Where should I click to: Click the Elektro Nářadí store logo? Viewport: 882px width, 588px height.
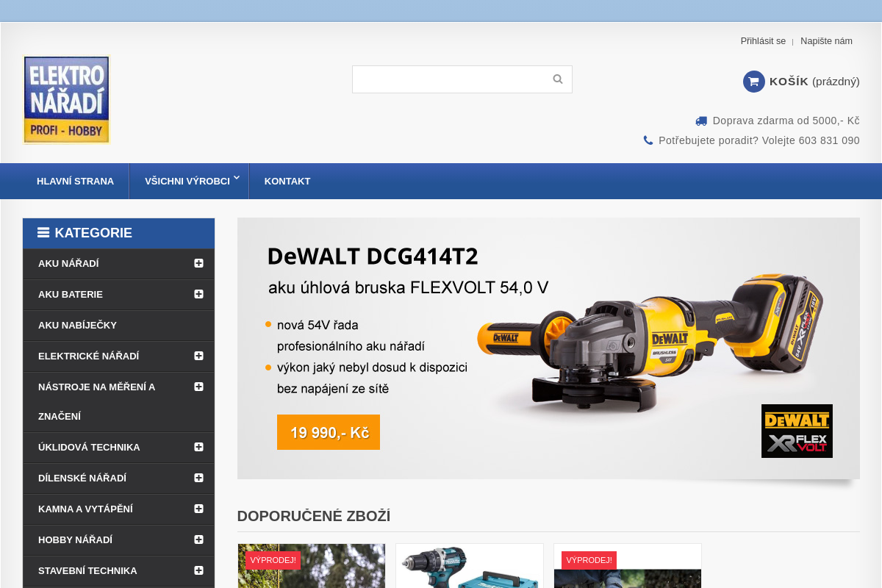pyautogui.click(x=66, y=99)
